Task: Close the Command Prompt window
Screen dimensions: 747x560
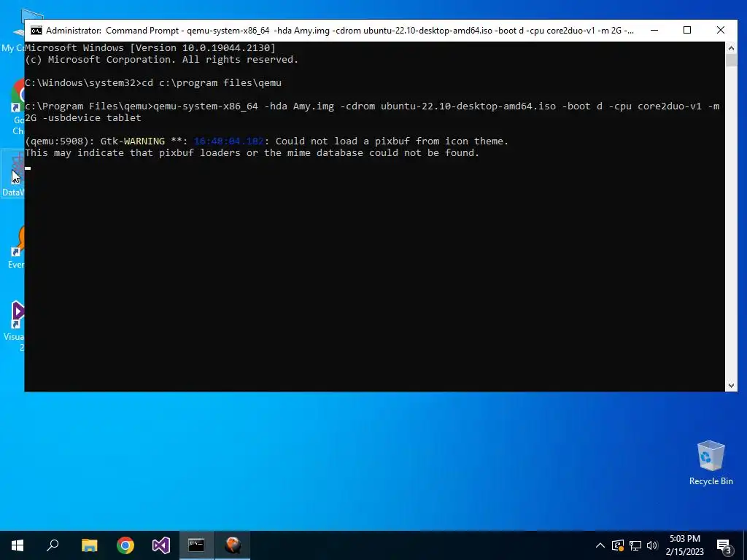Action: (x=720, y=30)
